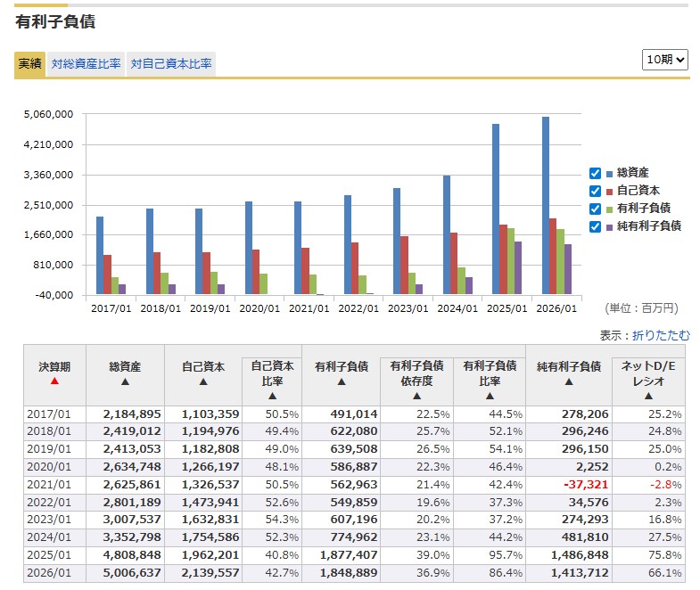Switch to 対総資産比率 tab
This screenshot has width=700, height=590.
click(x=86, y=64)
